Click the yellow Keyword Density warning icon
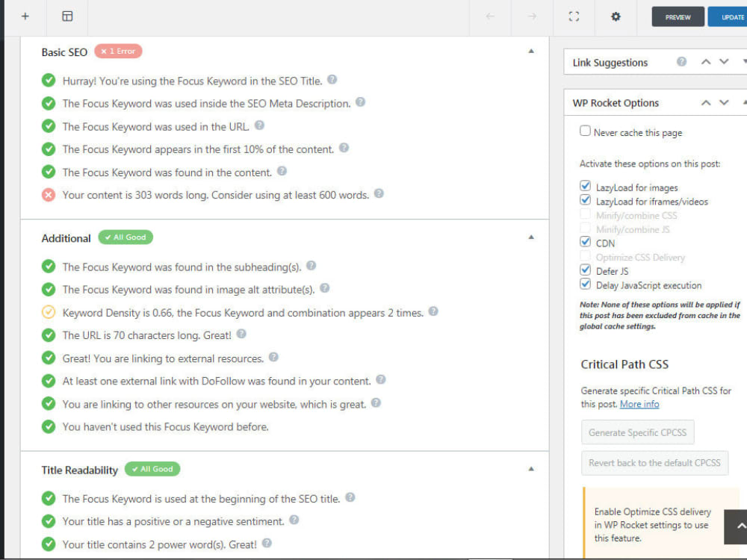This screenshot has width=747, height=560. (x=48, y=312)
